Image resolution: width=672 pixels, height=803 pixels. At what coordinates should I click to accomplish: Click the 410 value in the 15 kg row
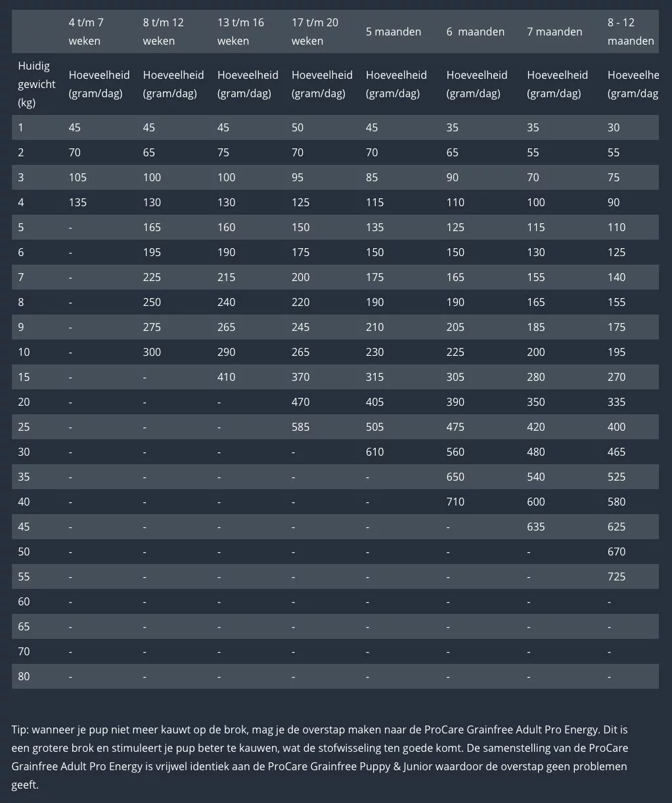pos(226,377)
